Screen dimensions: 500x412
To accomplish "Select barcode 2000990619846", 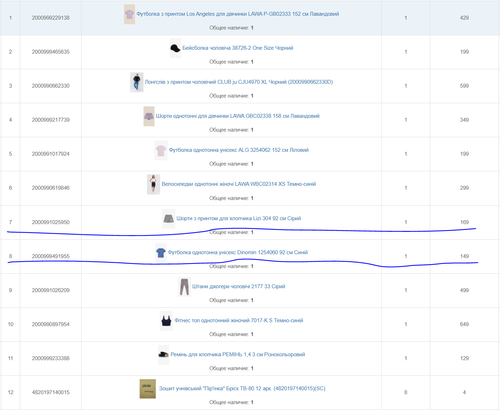I will click(51, 188).
